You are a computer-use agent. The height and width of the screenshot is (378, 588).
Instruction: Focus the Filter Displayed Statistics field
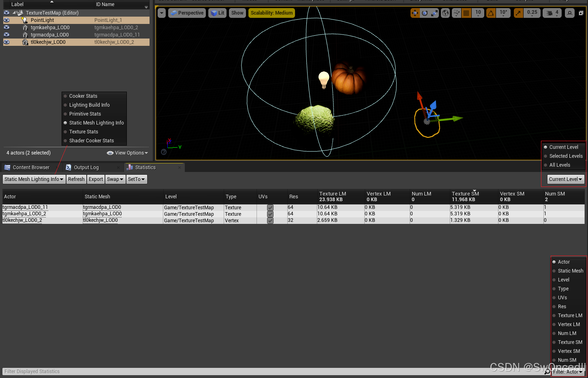(272, 372)
